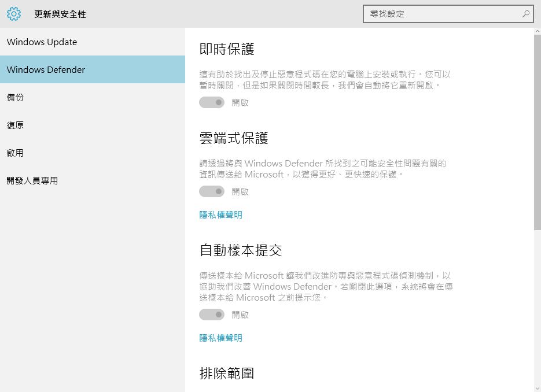Image resolution: width=541 pixels, height=392 pixels.
Task: Open 隱私權聲明 link under 自動樣本提交
Action: click(x=221, y=338)
